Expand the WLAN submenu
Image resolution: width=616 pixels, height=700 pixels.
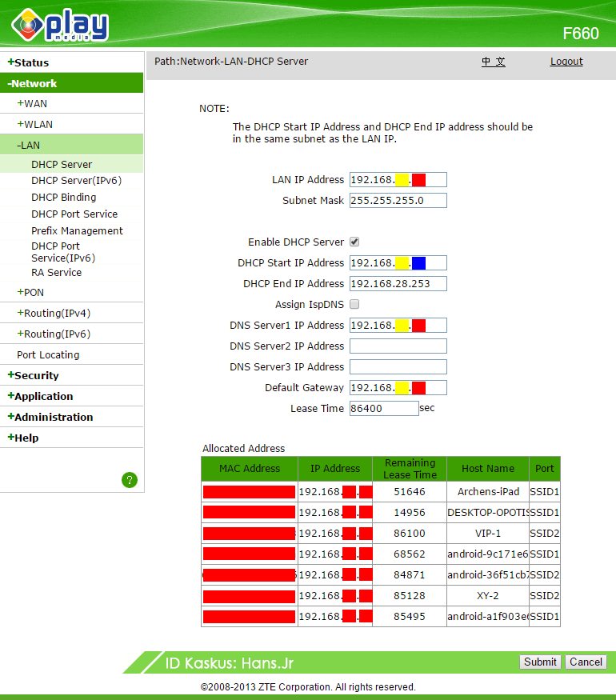pos(36,124)
